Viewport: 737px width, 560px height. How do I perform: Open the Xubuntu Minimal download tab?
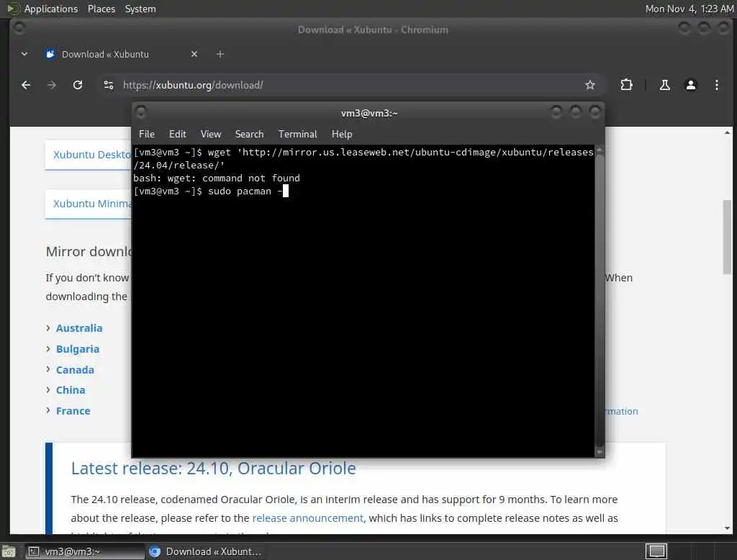[89, 204]
